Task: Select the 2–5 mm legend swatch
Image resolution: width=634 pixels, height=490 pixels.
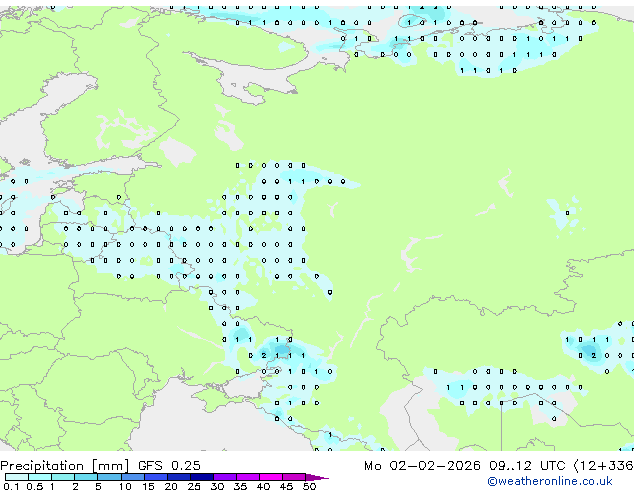Action: [86, 477]
